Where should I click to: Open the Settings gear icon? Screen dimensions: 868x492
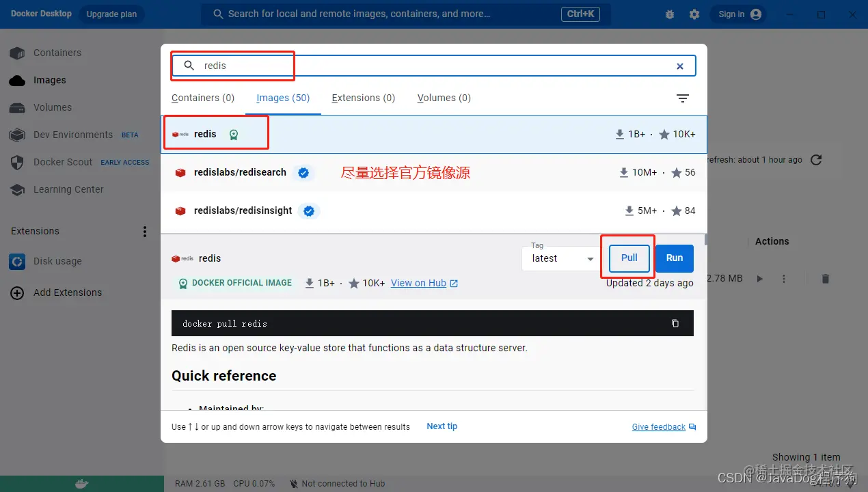(694, 14)
